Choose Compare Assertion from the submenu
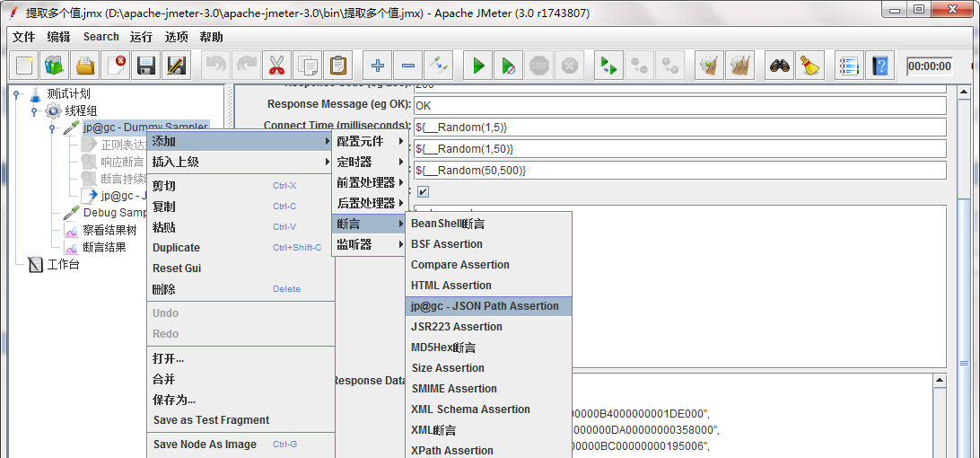This screenshot has height=458, width=980. coord(488,265)
